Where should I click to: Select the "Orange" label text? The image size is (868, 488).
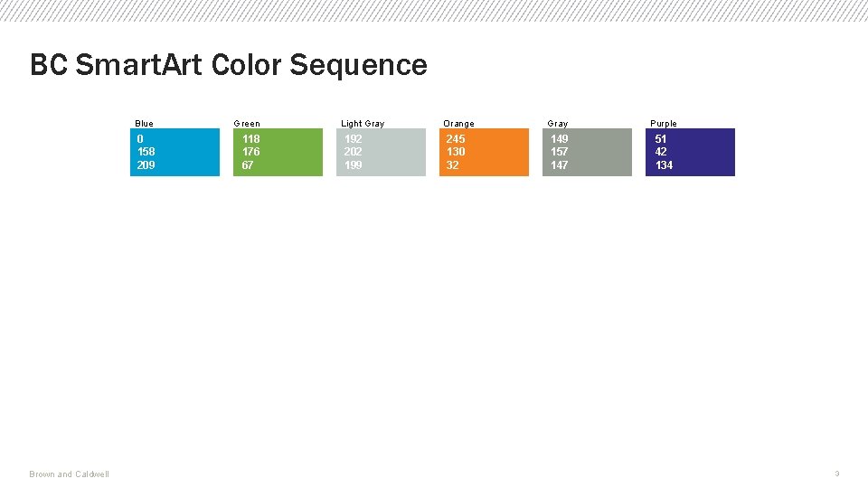[458, 124]
